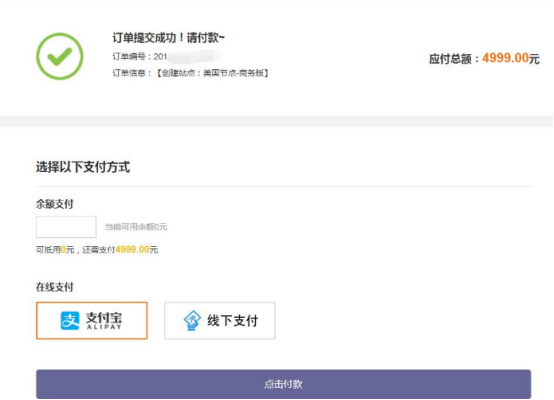554x400 pixels.
Task: Click the 在线支付 section label
Action: click(55, 287)
